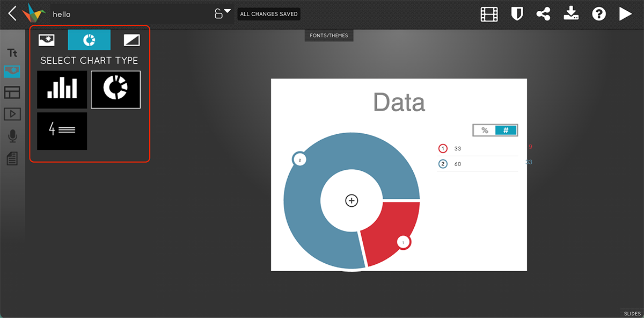Open the slideshow filmstrip view

[x=489, y=13]
